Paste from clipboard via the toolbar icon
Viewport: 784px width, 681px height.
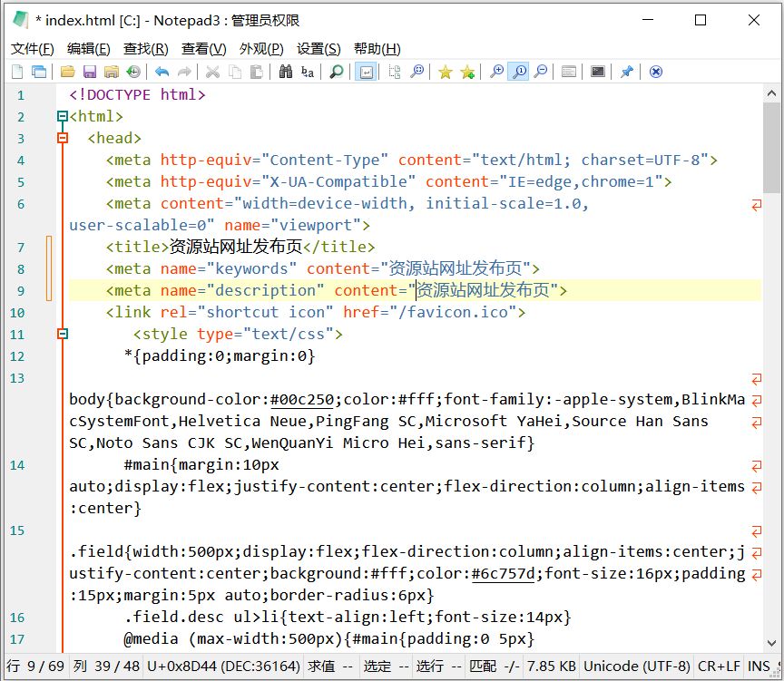257,72
